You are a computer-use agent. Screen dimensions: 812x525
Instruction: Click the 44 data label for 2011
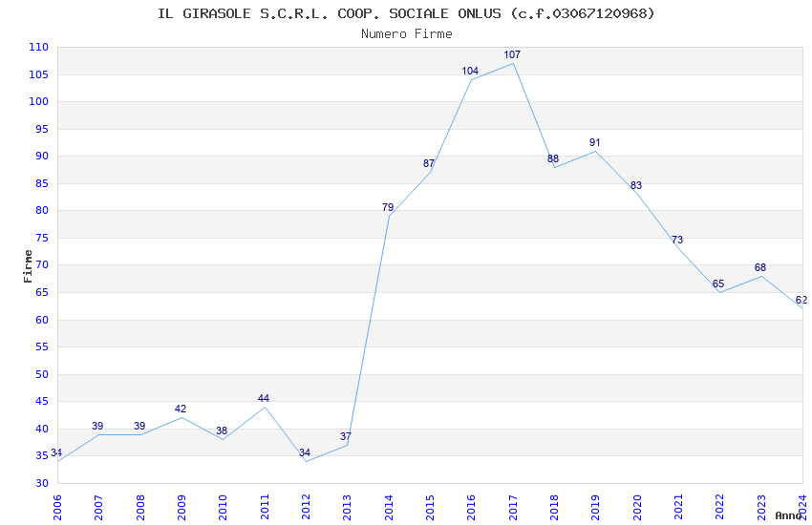264,399
